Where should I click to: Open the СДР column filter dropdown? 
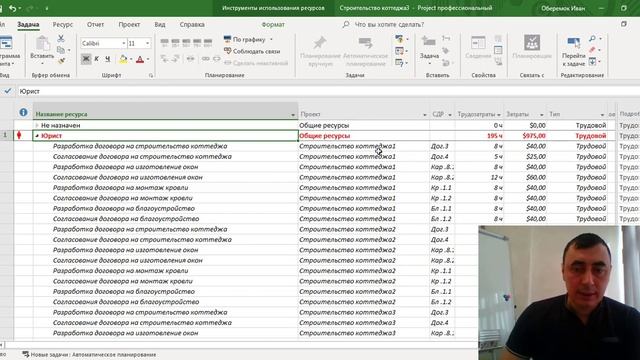(x=450, y=115)
